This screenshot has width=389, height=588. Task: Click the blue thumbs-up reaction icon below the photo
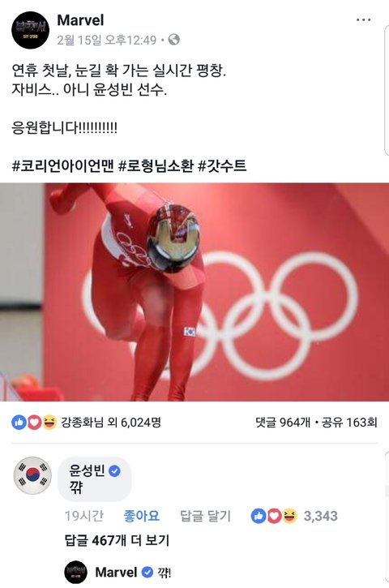[x=19, y=423]
